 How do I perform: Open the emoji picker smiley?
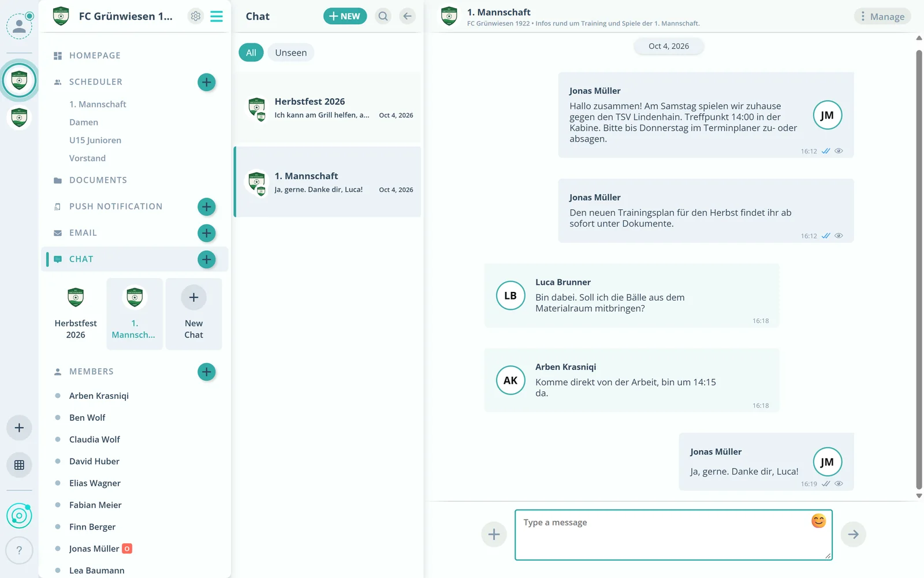(x=818, y=521)
